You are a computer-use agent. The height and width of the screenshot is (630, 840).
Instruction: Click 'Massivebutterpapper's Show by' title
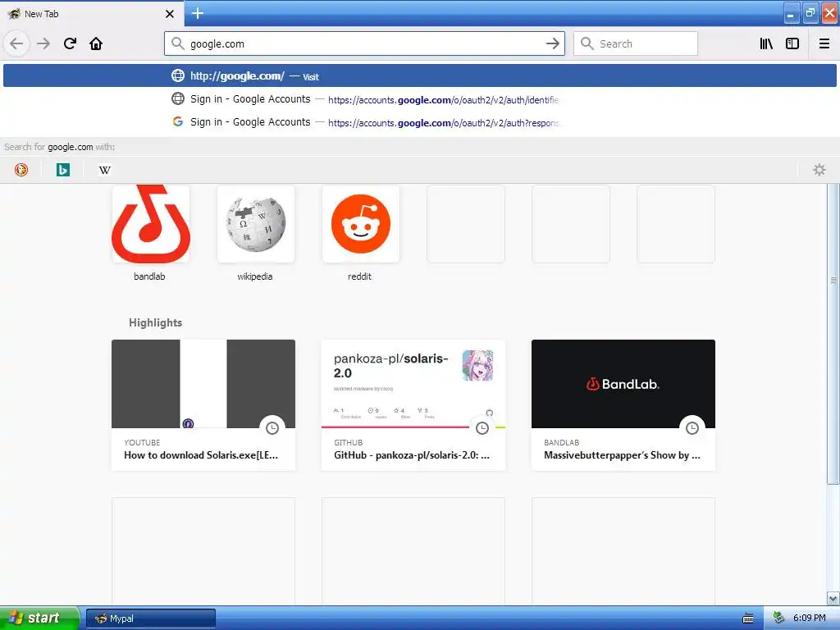(622, 455)
